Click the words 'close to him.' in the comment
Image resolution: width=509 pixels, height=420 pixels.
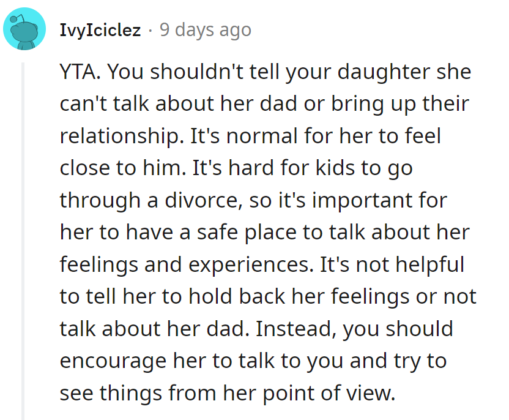coord(124,168)
